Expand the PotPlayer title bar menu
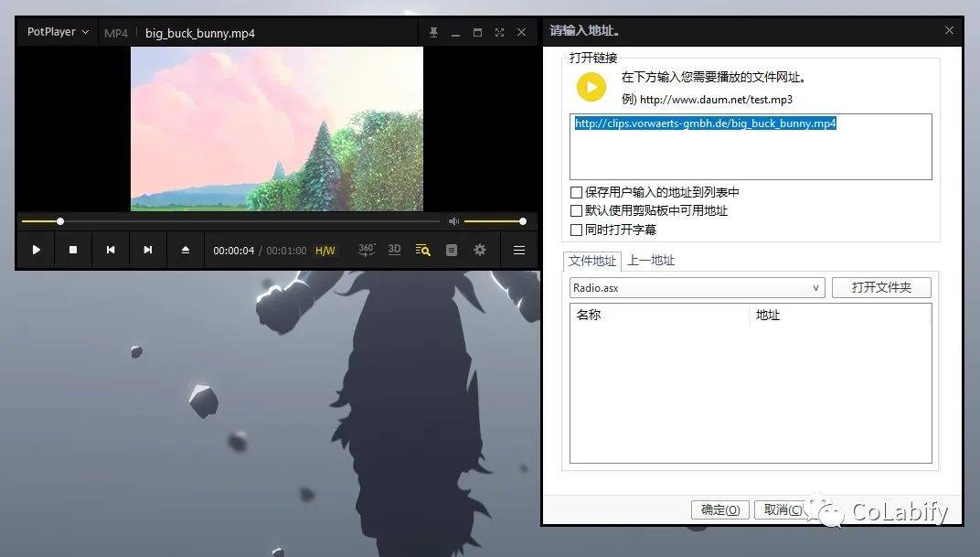The width and height of the screenshot is (980, 557). click(x=56, y=31)
